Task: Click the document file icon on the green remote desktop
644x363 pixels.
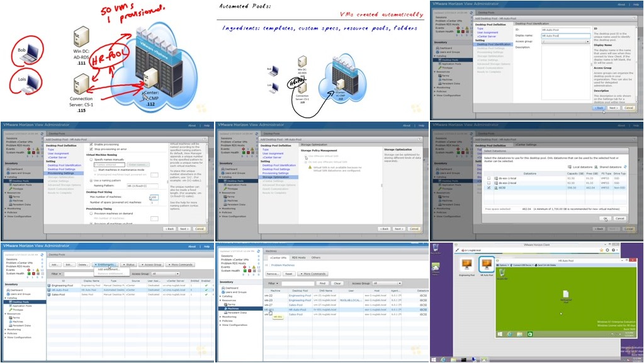Action: (565, 294)
